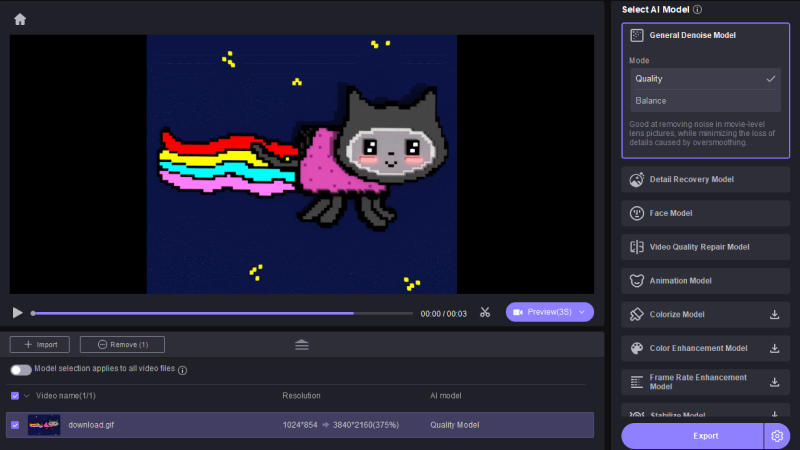Click the Colorize Model paint icon
This screenshot has width=800, height=450.
coord(637,314)
